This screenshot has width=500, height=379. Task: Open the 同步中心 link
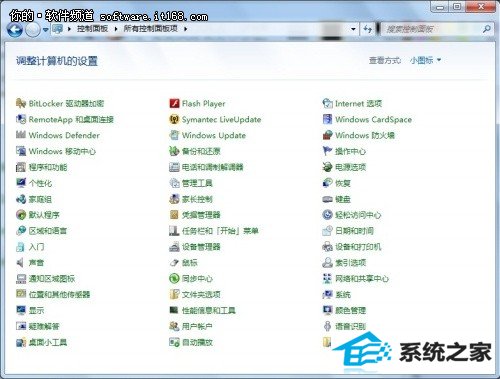(x=197, y=279)
